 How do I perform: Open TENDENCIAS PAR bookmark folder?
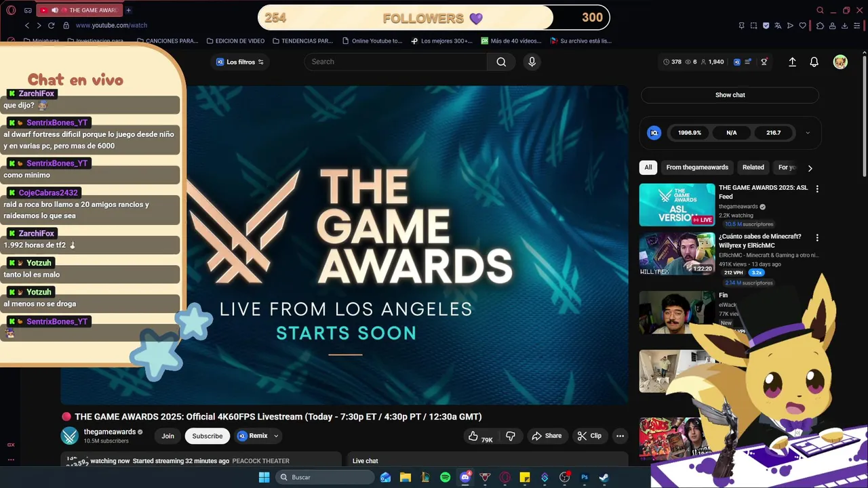pos(302,41)
